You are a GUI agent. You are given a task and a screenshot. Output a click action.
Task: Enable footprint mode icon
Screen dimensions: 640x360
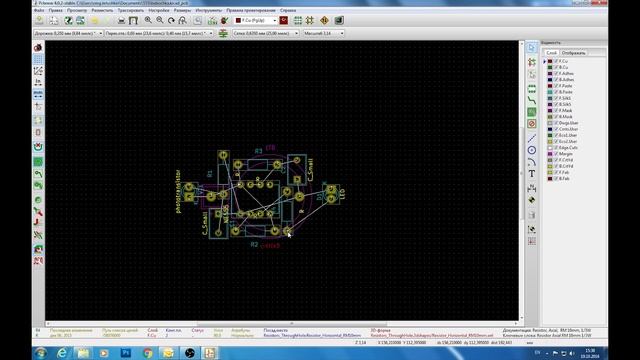298,20
